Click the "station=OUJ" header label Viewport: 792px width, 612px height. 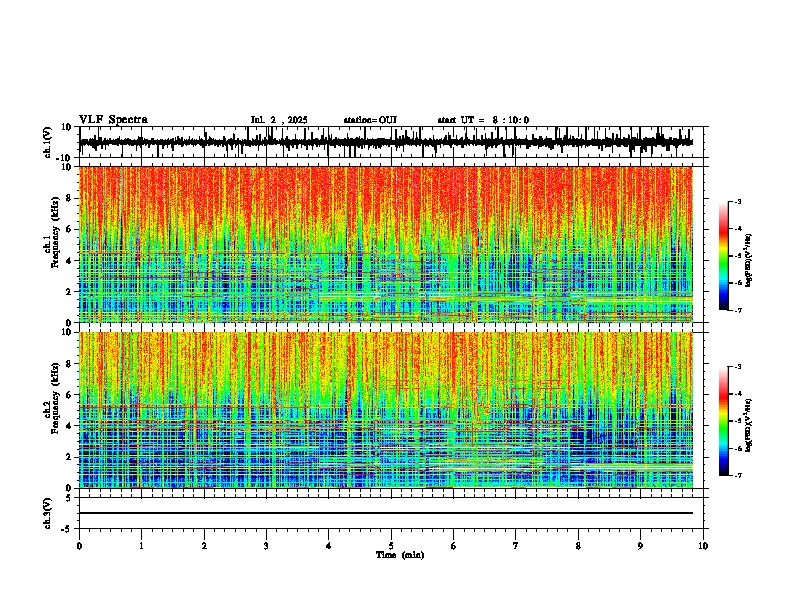point(370,120)
